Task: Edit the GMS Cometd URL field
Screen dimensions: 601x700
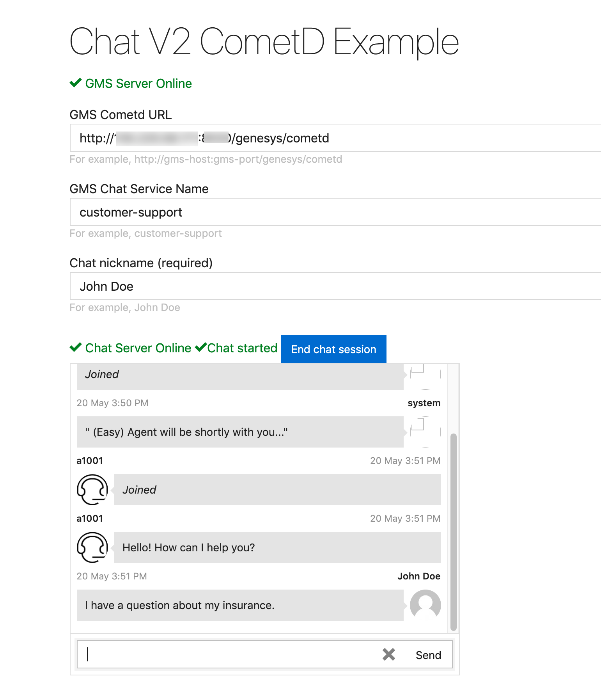Action: 335,138
